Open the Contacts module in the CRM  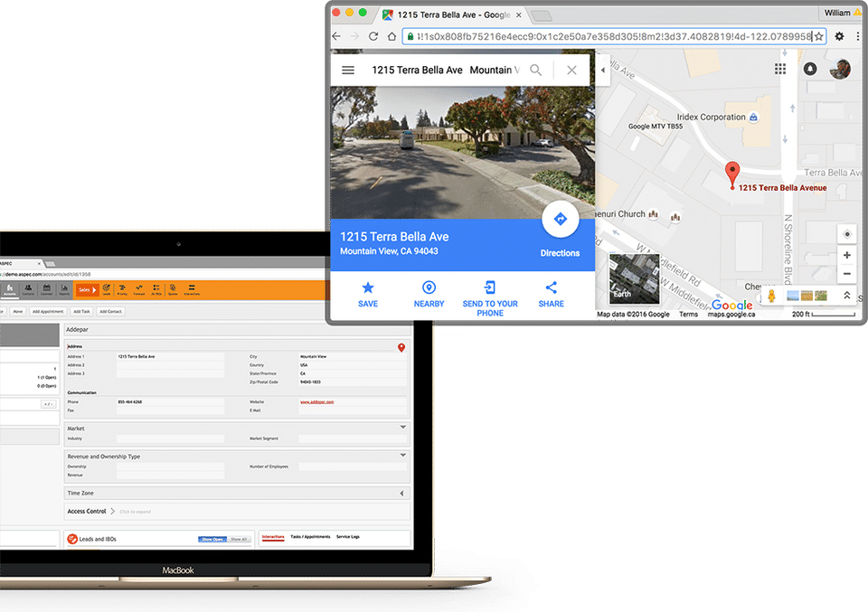28,289
